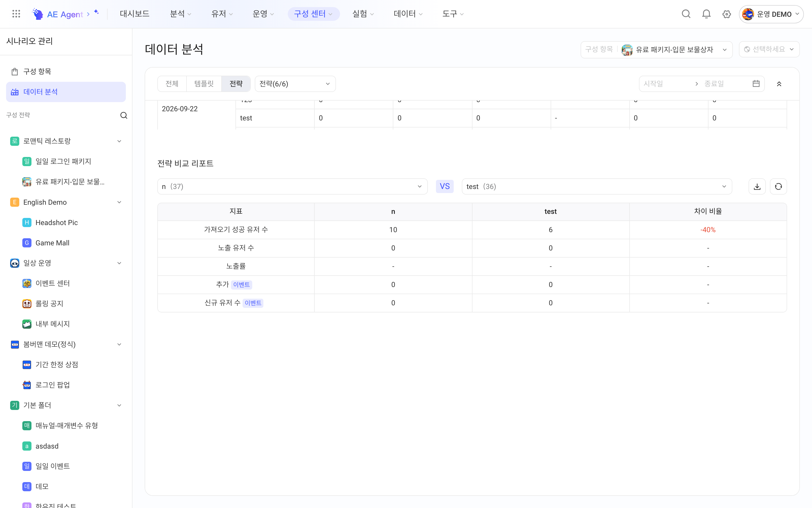Image resolution: width=812 pixels, height=508 pixels.
Task: Switch to the 템플릿 tab
Action: [204, 84]
